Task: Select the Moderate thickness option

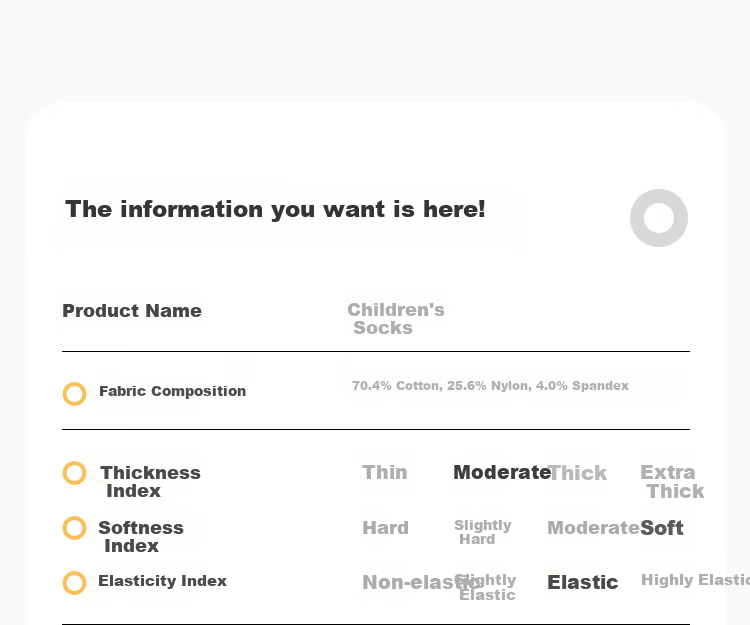Action: pos(502,472)
